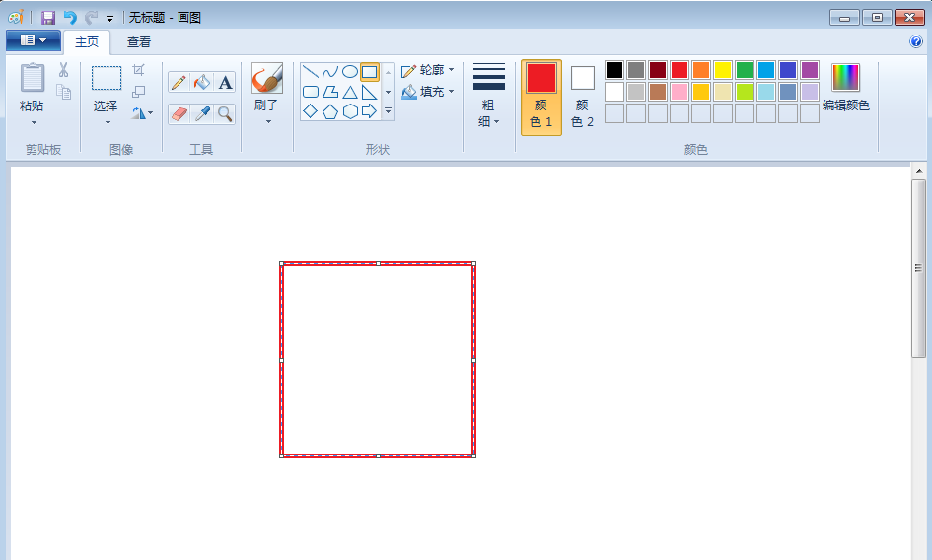Click the bottom-right handle of drawn rectangle
The height and width of the screenshot is (560, 932).
pos(473,455)
